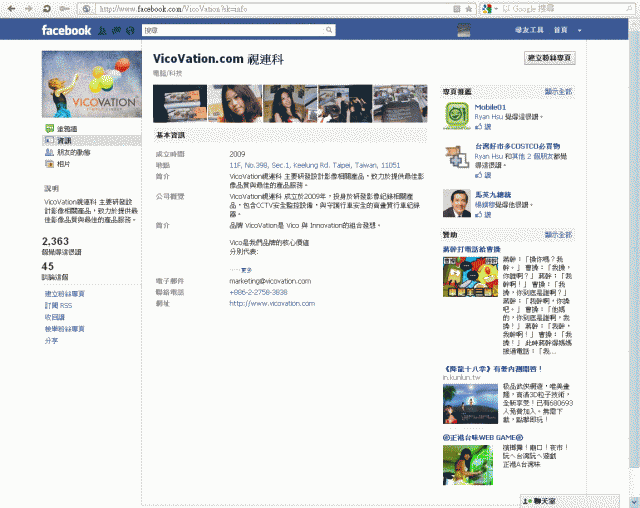Image resolution: width=640 pixels, height=508 pixels.
Task: Open the VicoVation page profile picture
Action: pos(91,84)
